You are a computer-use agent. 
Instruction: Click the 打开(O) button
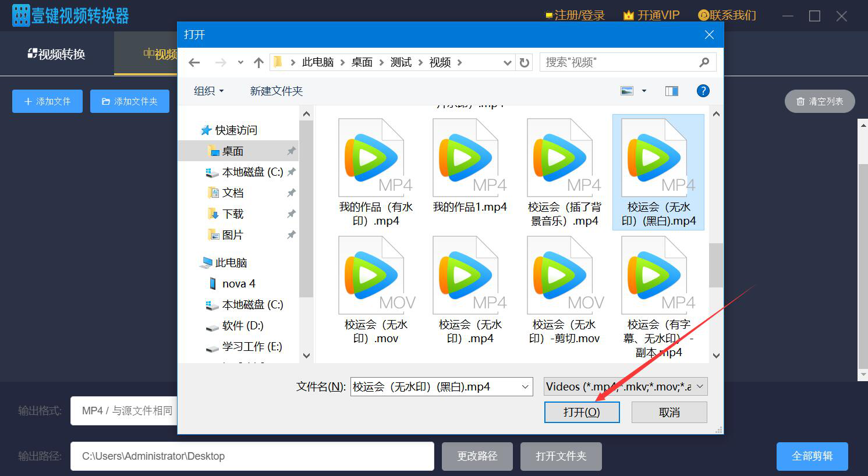[x=582, y=412]
